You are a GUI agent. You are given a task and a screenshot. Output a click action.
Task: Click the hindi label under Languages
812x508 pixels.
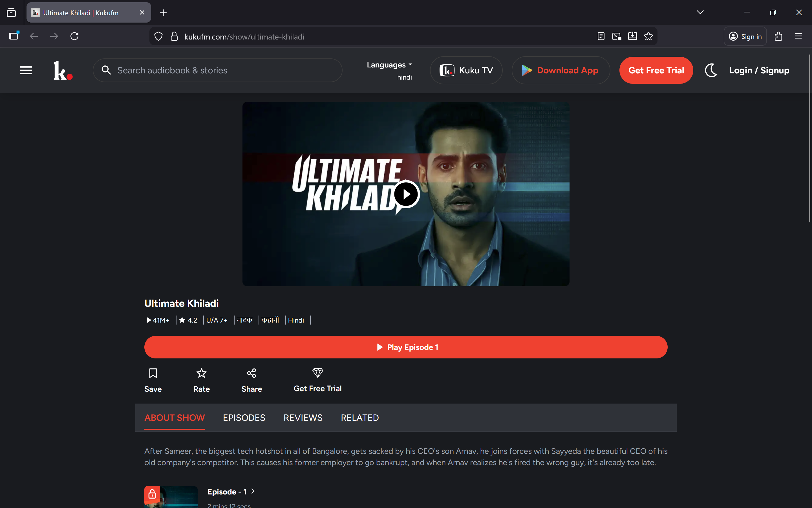coord(404,77)
